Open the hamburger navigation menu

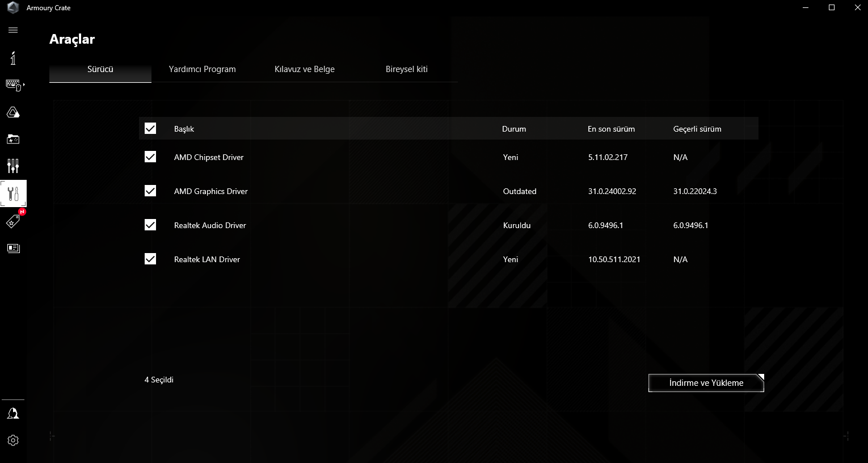pyautogui.click(x=13, y=30)
